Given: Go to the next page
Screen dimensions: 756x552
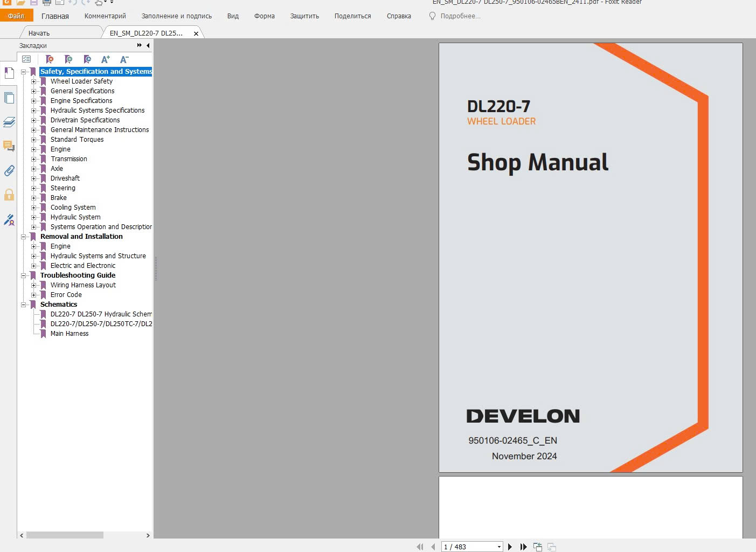Looking at the screenshot, I should 510,547.
